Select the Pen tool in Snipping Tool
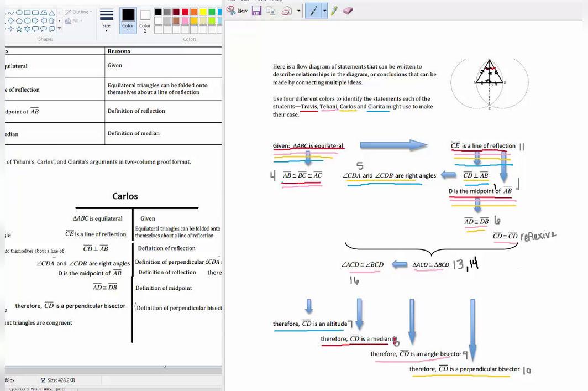 [313, 11]
